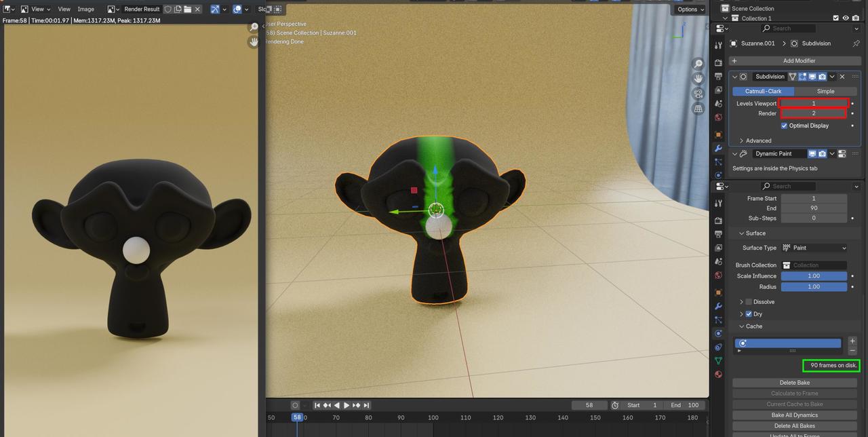Click Delete Bake button
Viewport: 868px width, 437px height.
click(x=795, y=383)
